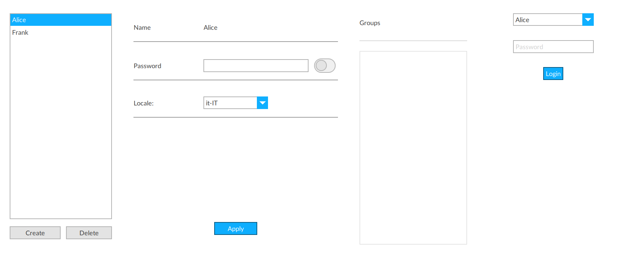Open the Locale dropdown arrow
Screen dimensions: 644x255
click(x=262, y=103)
